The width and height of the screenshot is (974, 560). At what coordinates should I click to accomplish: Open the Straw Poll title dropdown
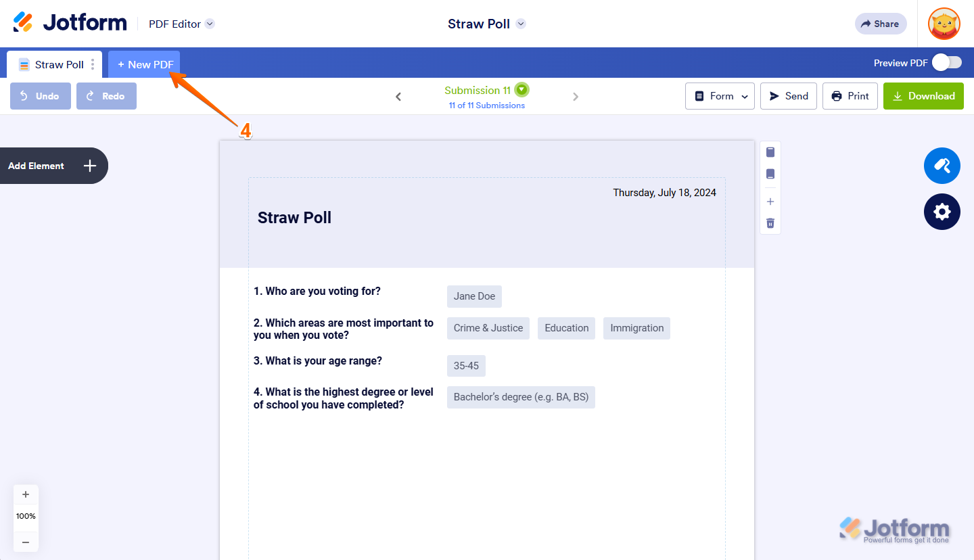pyautogui.click(x=521, y=24)
